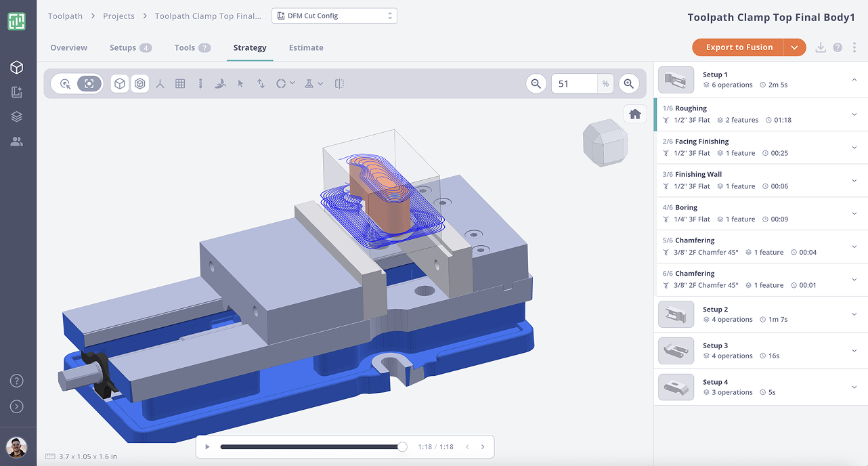Open the team members panel in the sidebar
The height and width of the screenshot is (466, 868).
tap(17, 142)
